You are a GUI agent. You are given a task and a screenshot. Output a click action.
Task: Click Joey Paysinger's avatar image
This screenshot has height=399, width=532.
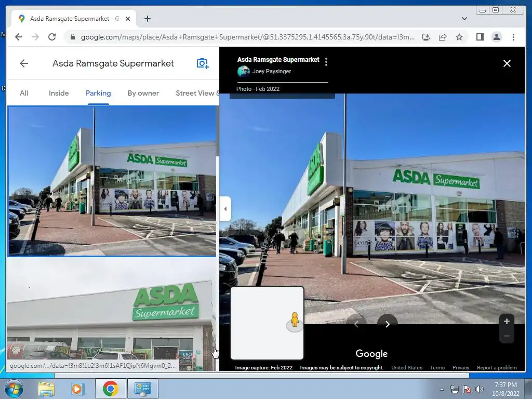click(x=243, y=71)
